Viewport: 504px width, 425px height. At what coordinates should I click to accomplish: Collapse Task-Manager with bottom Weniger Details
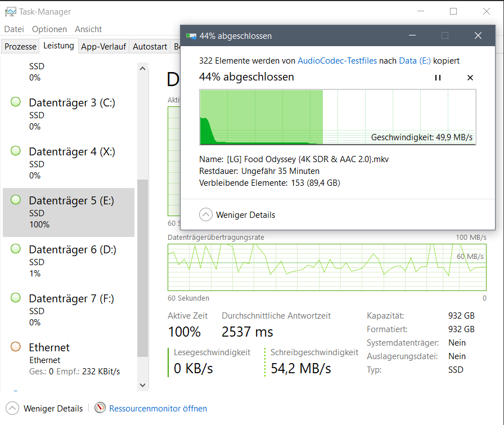[12, 409]
